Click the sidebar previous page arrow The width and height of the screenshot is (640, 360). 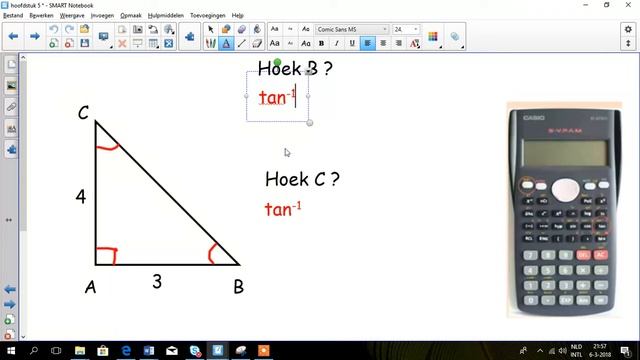point(10,289)
